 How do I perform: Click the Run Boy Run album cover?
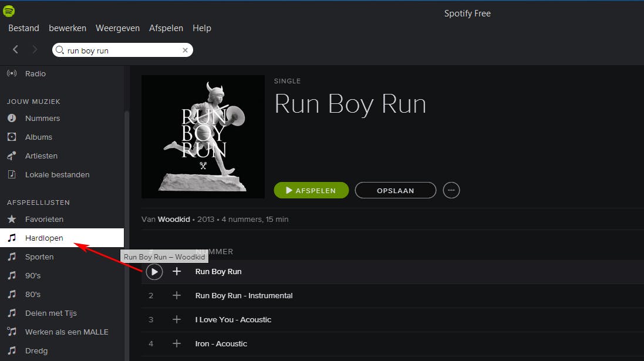click(203, 137)
